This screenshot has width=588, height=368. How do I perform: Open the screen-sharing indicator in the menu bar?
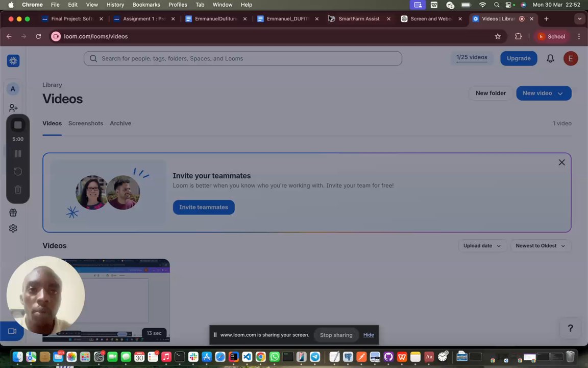pyautogui.click(x=418, y=5)
